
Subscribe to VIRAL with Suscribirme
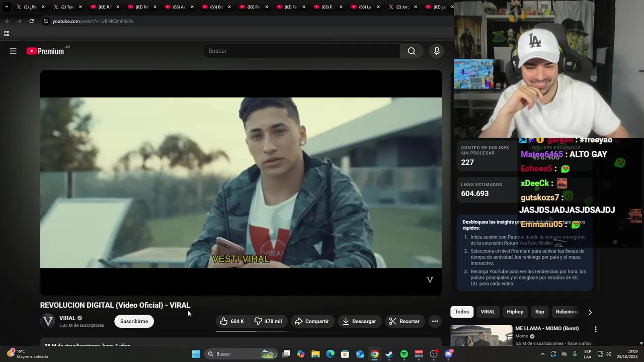tap(134, 321)
